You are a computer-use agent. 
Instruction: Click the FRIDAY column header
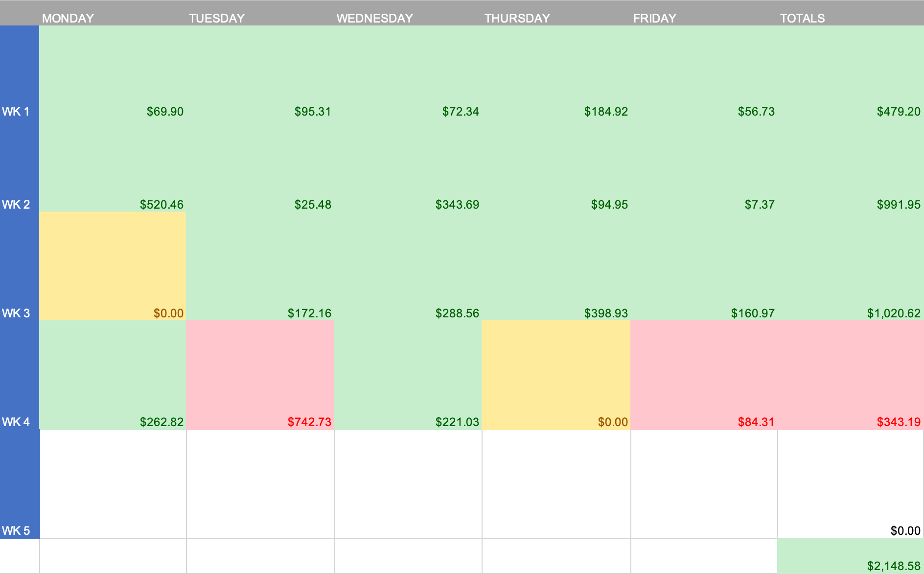tap(655, 18)
